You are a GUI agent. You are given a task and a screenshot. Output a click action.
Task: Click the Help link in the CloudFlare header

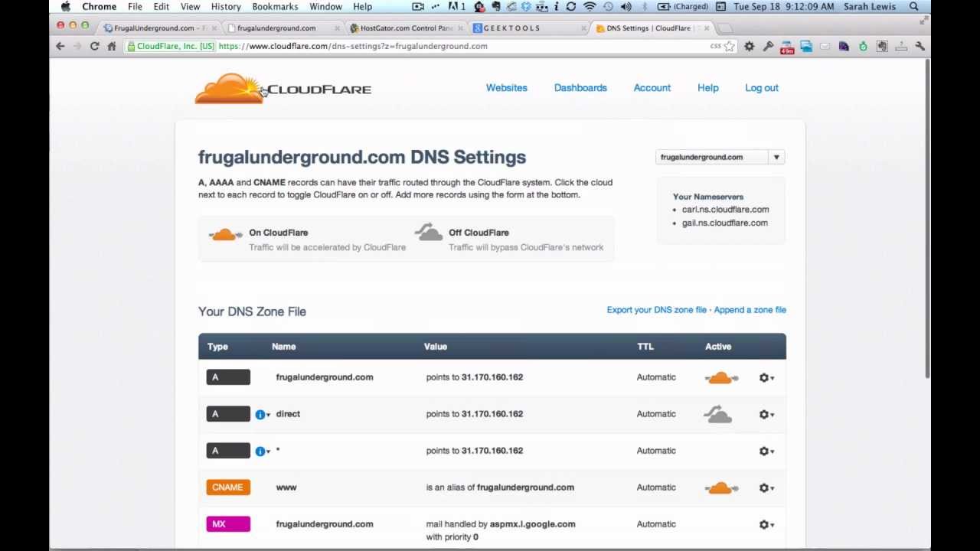point(708,87)
